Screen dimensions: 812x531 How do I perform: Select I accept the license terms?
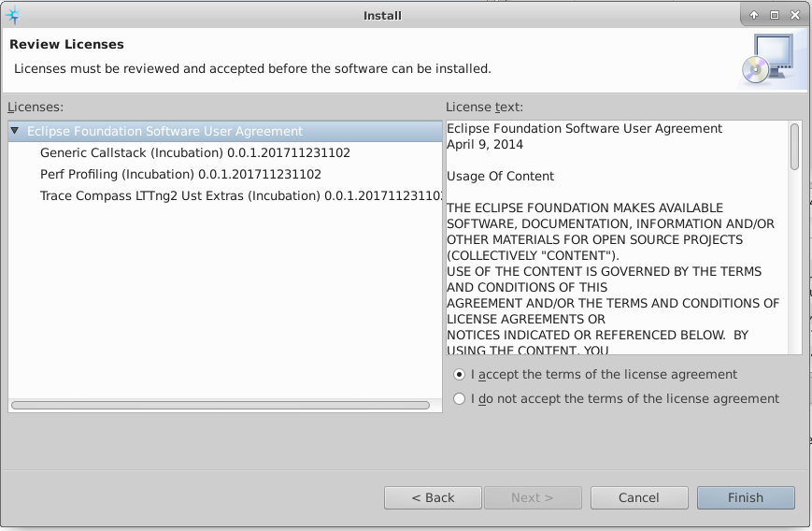coord(459,375)
